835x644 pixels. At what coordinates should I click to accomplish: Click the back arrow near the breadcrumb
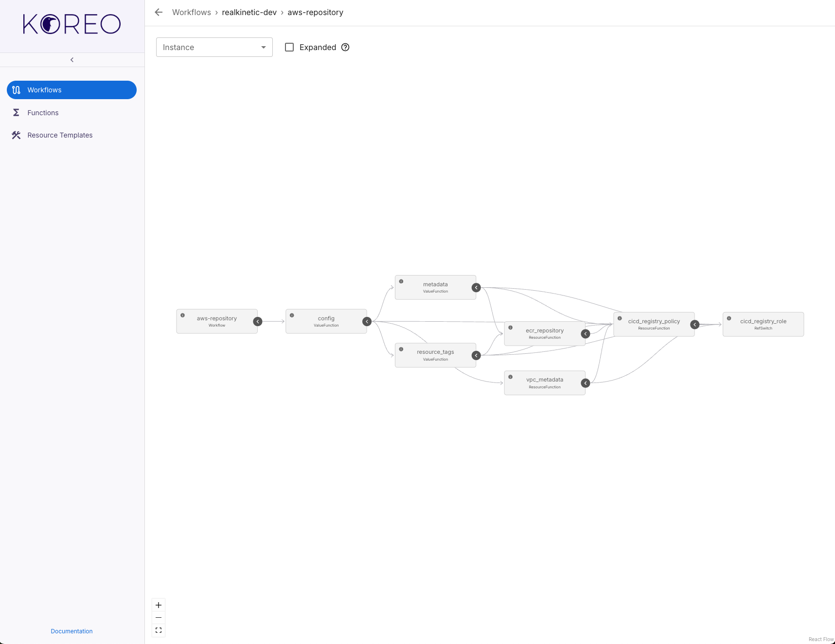click(x=158, y=12)
